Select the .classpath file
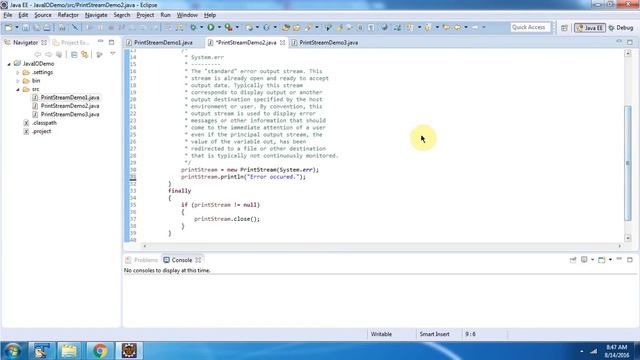 (x=44, y=123)
